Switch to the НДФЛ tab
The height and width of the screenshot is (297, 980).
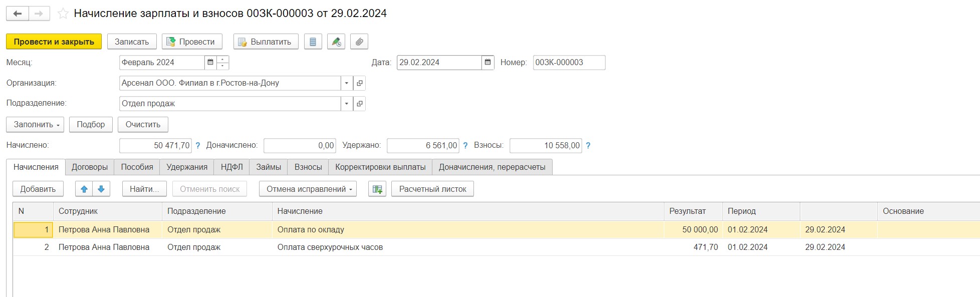click(231, 167)
